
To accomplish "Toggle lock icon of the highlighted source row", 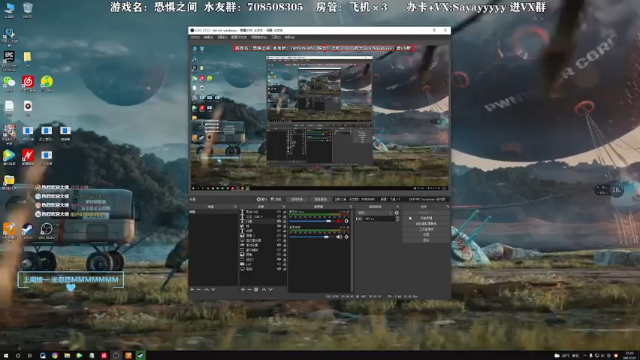I will tap(284, 221).
